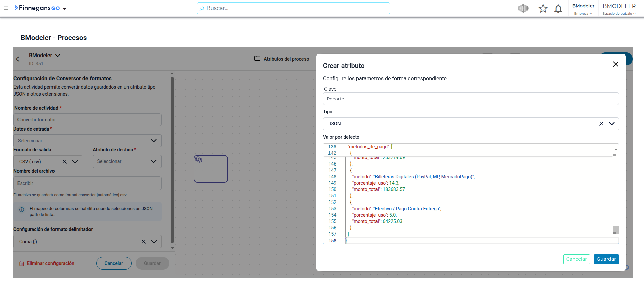644x293 pixels.
Task: Click the Nombre de actividad field
Action: tap(87, 120)
